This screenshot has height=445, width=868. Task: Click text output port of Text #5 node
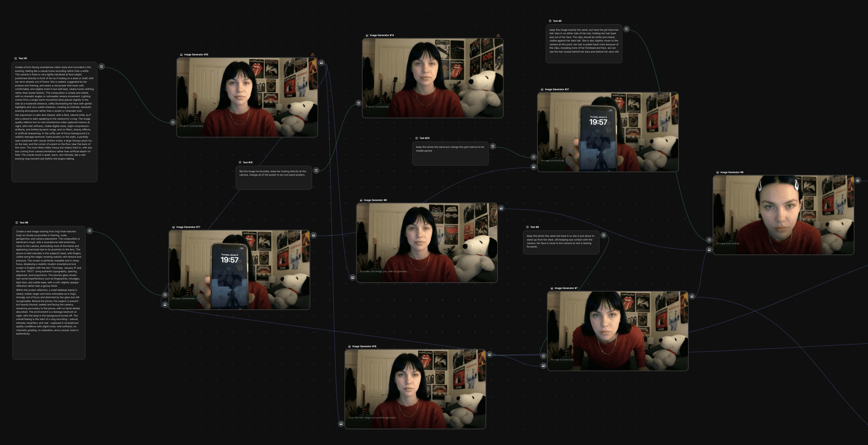102,67
